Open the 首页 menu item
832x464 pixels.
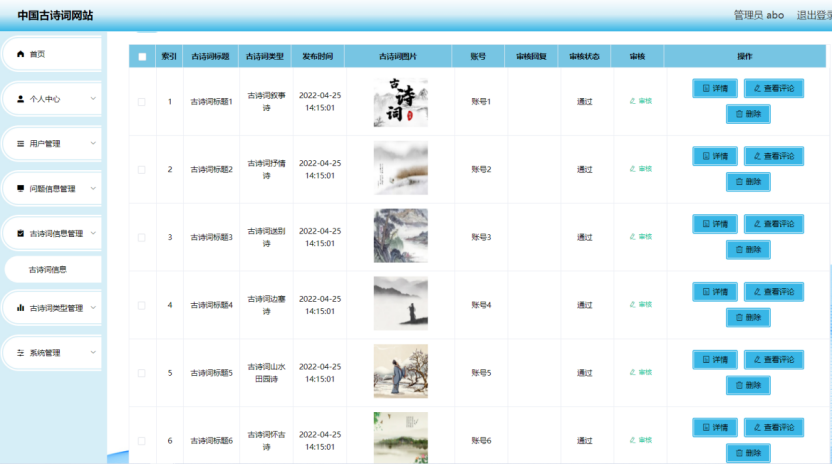(53, 54)
